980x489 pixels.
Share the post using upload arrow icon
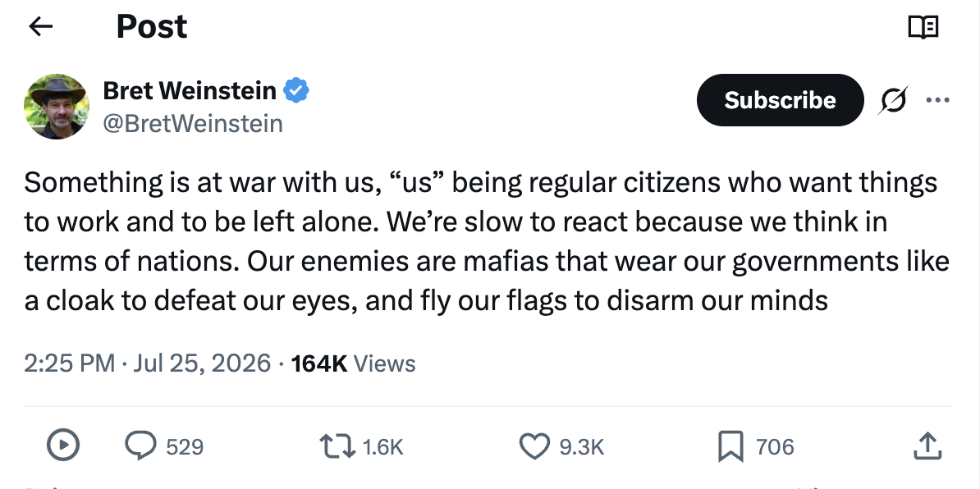[x=927, y=446]
